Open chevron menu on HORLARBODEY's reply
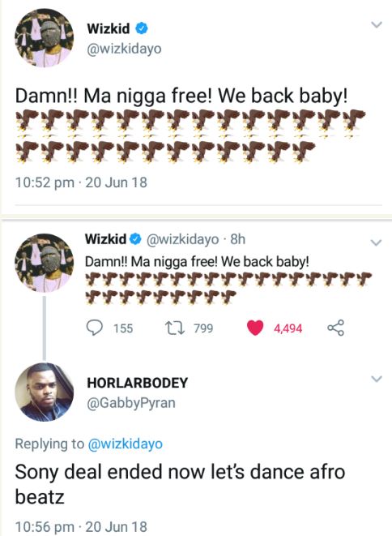Image resolution: width=392 pixels, height=536 pixels. point(377,379)
